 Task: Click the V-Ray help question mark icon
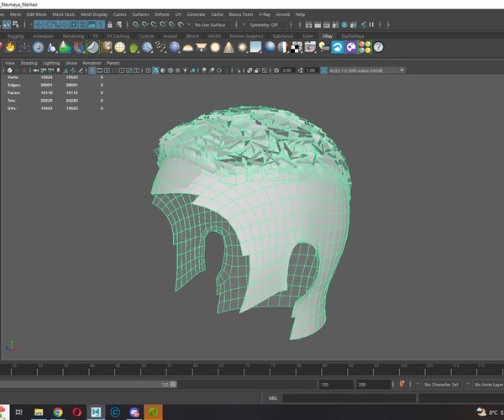[378, 47]
